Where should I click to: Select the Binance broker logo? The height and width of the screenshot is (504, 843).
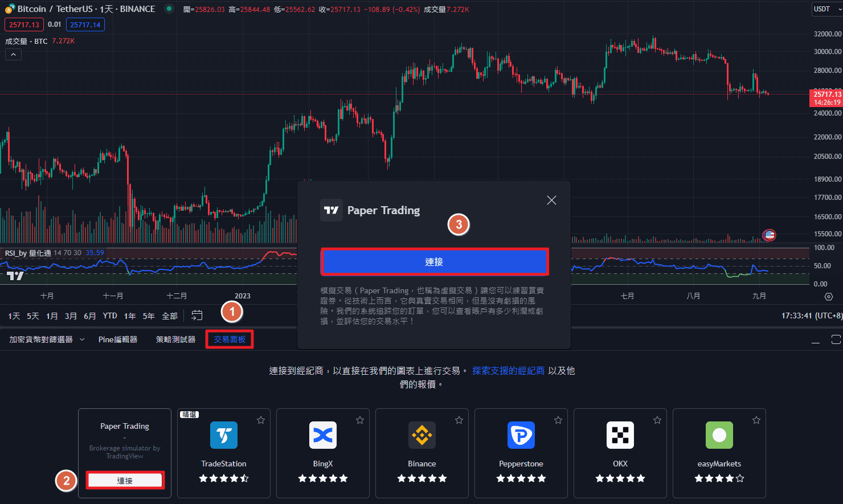tap(422, 435)
